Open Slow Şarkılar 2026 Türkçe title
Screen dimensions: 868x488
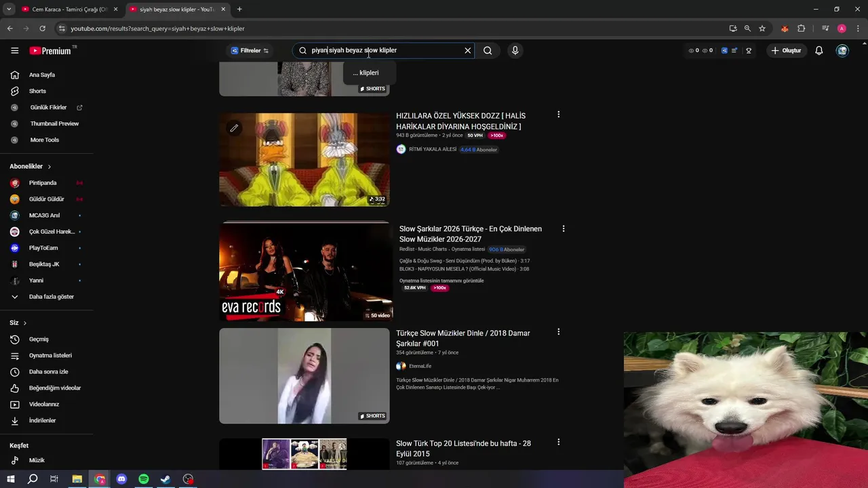point(471,234)
